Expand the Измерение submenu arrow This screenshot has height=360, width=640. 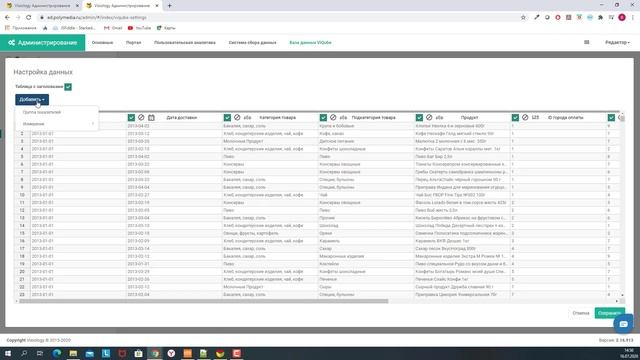93,124
